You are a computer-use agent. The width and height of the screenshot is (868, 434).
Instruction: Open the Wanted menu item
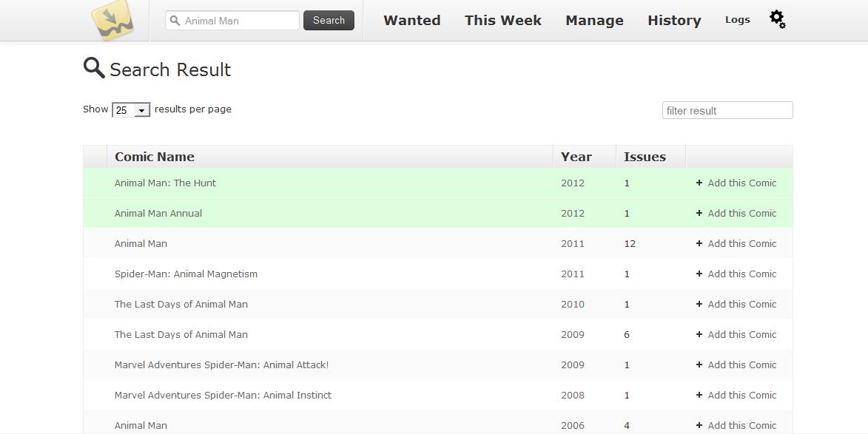click(412, 21)
